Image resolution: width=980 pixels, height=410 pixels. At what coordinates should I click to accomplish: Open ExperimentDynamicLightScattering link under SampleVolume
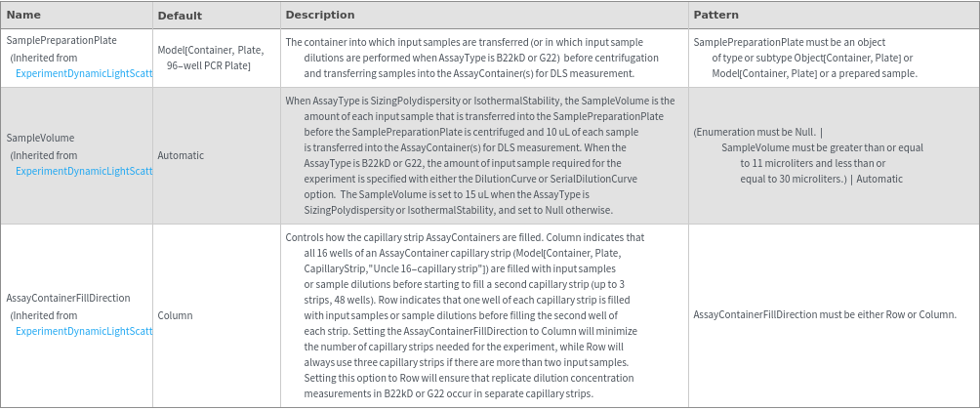coord(84,171)
